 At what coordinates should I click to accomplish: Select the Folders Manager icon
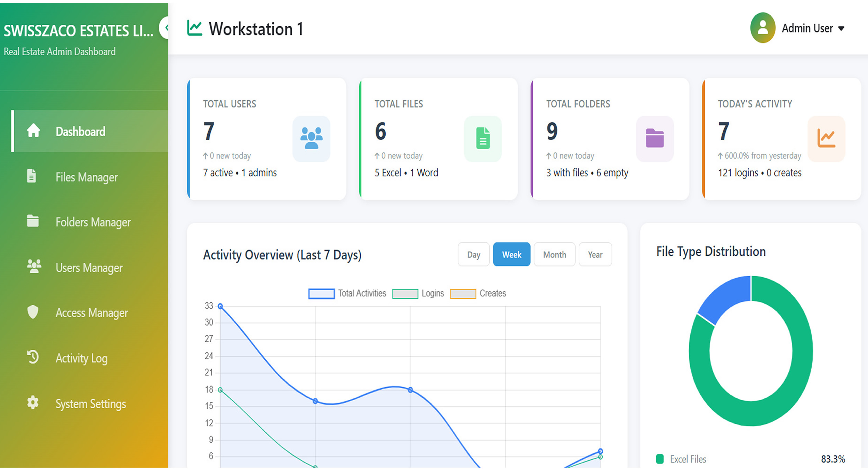(33, 222)
